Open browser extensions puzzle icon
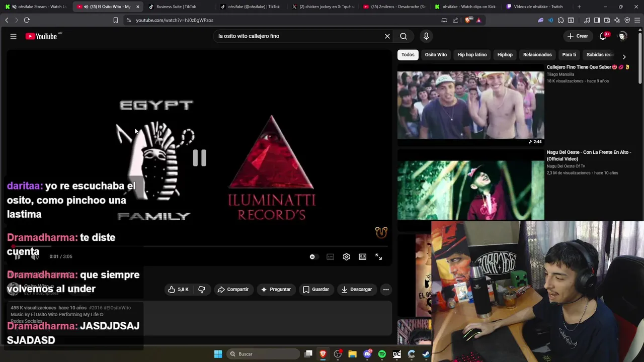Image resolution: width=644 pixels, height=362 pixels. point(561,20)
